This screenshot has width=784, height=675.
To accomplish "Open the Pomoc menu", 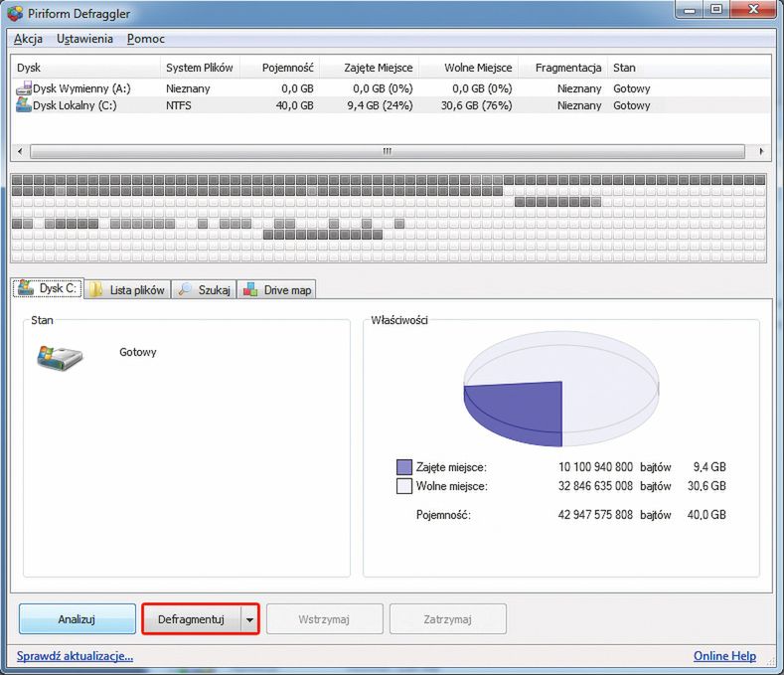I will 145,39.
